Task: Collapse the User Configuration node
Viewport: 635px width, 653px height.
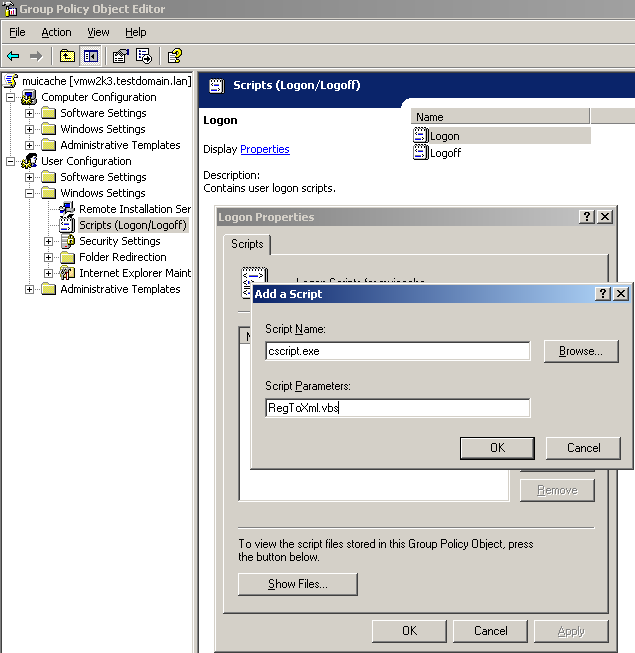Action: 10,161
